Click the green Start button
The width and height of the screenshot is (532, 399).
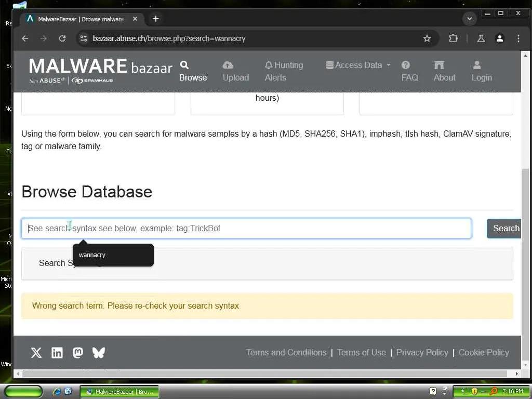pos(23,391)
